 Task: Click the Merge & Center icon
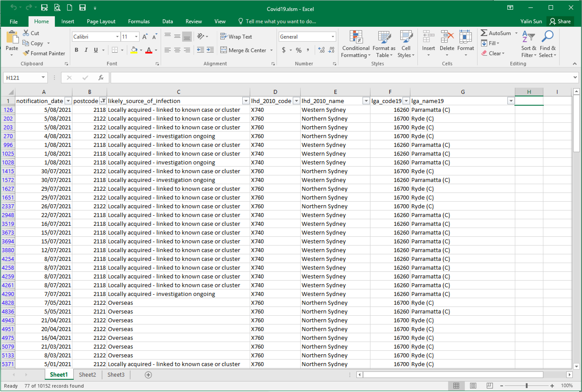(x=223, y=50)
